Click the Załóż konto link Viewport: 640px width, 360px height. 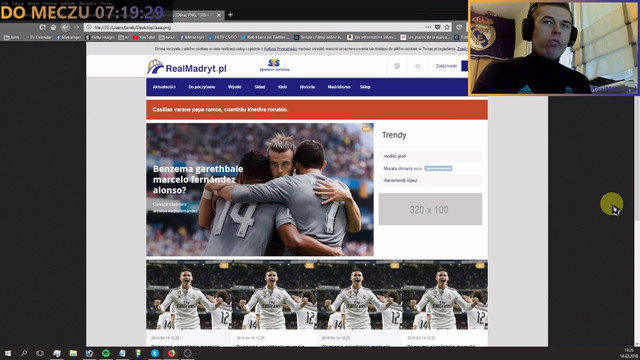pyautogui.click(x=446, y=66)
